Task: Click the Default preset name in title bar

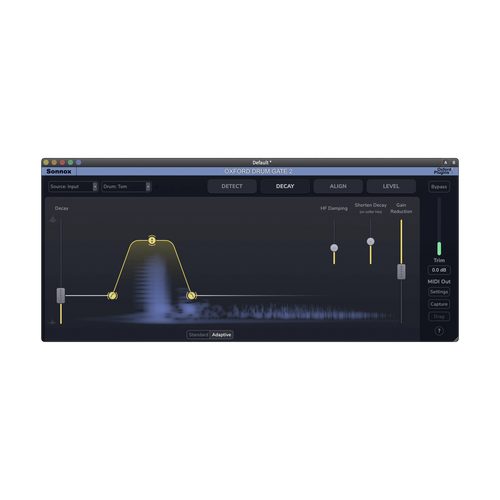Action: coord(262,163)
